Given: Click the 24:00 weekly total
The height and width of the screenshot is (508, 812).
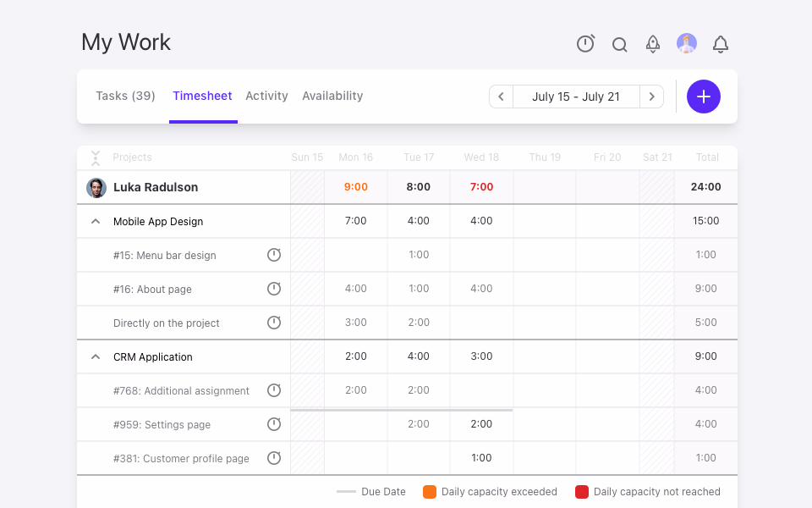Looking at the screenshot, I should click(x=705, y=186).
